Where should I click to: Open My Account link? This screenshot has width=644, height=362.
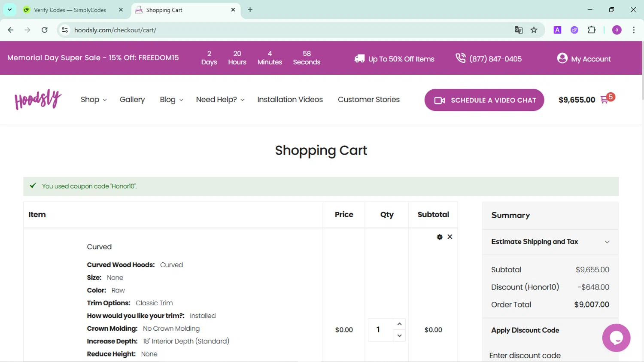tap(591, 59)
